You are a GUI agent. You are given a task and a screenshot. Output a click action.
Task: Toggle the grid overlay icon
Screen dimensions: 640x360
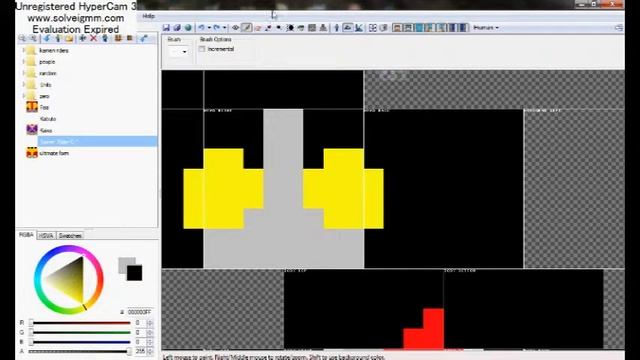[373, 28]
